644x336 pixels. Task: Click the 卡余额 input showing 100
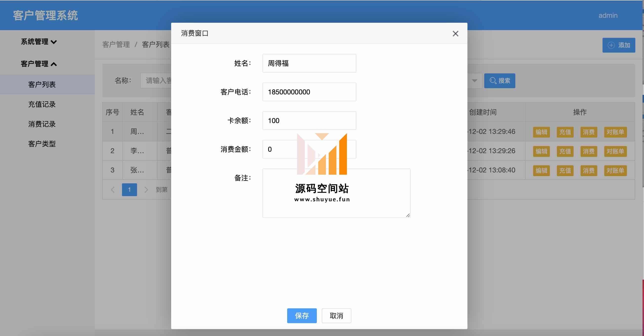click(x=309, y=121)
